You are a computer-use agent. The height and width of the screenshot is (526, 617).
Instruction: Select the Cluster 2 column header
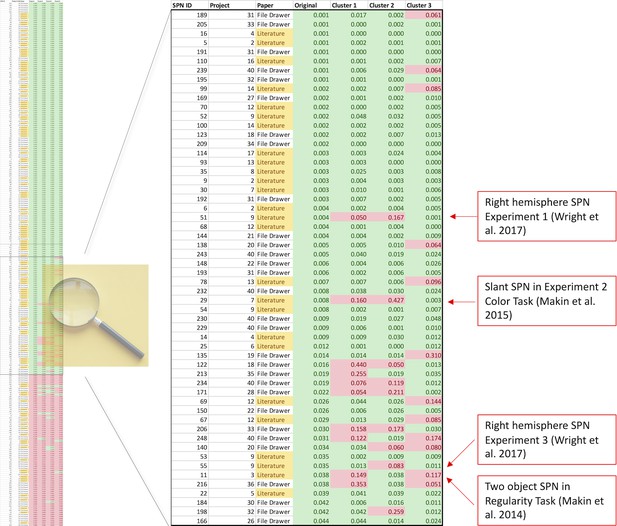381,6
